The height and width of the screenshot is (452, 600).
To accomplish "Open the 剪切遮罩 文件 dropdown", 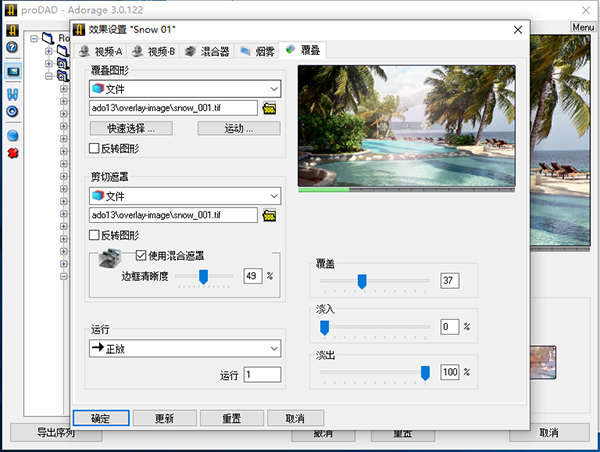I will pos(184,196).
